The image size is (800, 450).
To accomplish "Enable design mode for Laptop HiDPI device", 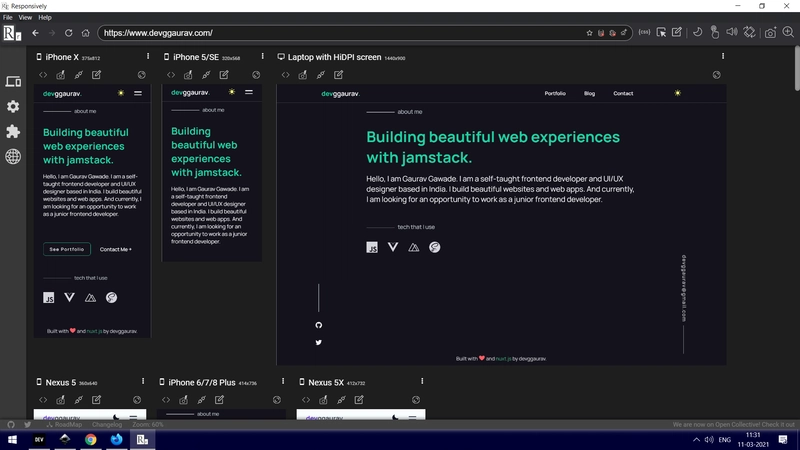I will (x=339, y=75).
